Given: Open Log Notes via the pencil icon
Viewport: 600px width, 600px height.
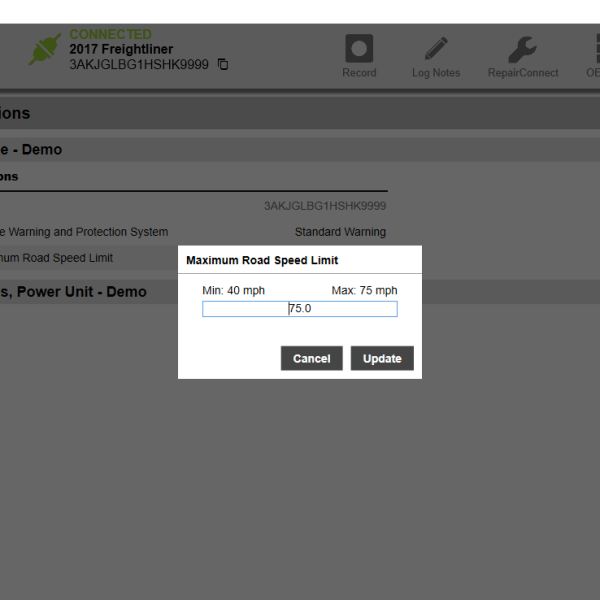Looking at the screenshot, I should pyautogui.click(x=436, y=50).
